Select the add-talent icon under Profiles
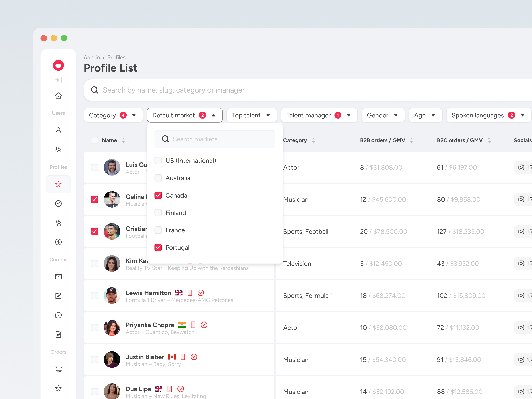Viewport: 532px width, 399px height. tap(58, 222)
